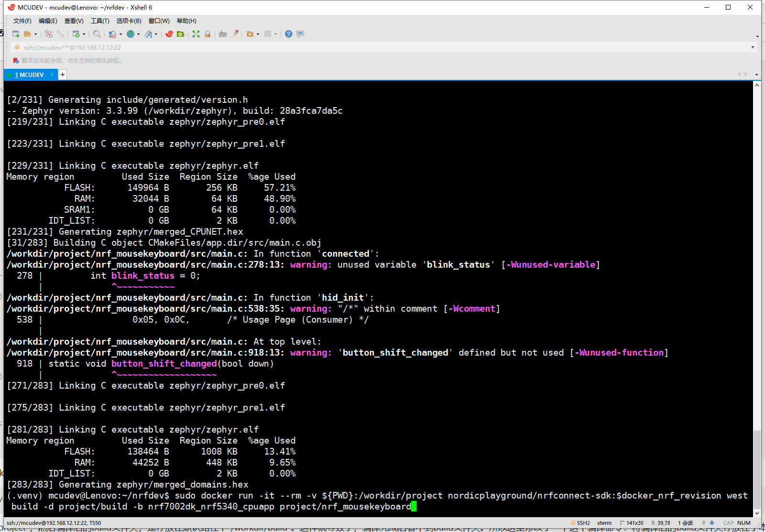Click the new folder plus icon
The width and height of the screenshot is (765, 532).
tap(250, 34)
